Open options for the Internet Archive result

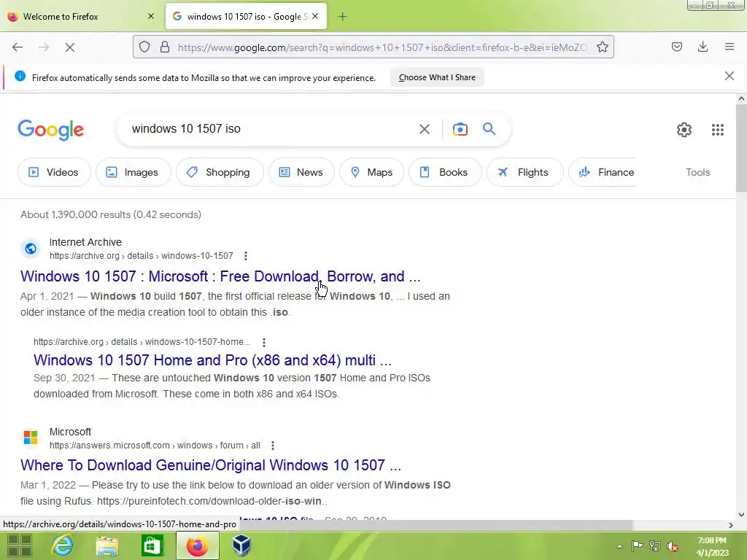click(x=246, y=256)
